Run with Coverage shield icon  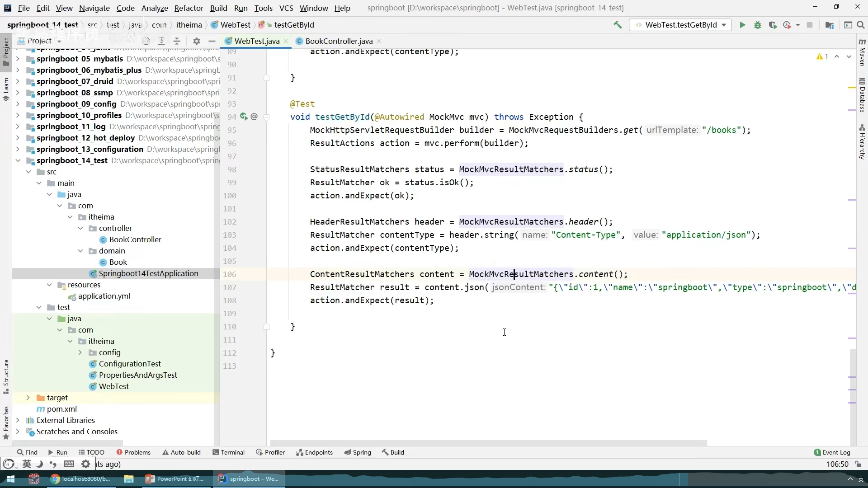[773, 25]
